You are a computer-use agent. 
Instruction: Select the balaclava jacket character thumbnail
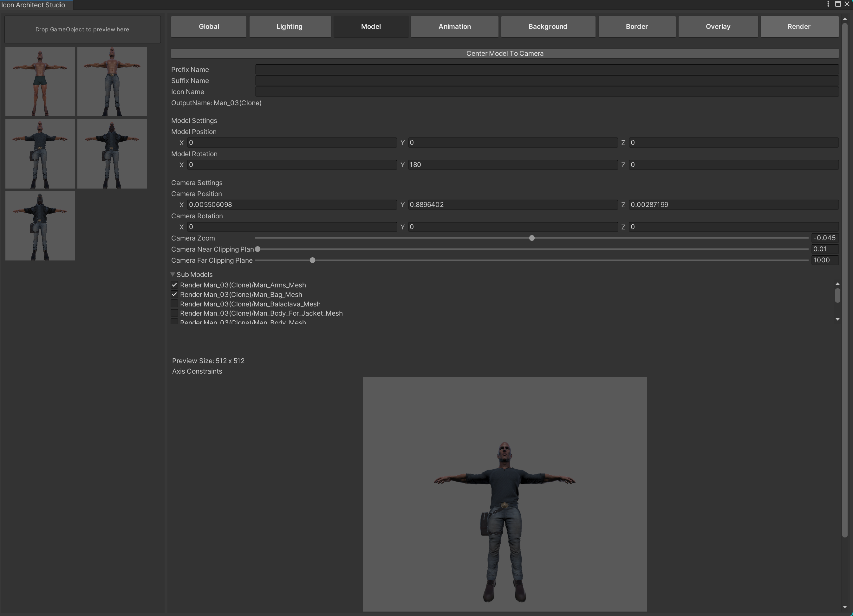coord(40,226)
